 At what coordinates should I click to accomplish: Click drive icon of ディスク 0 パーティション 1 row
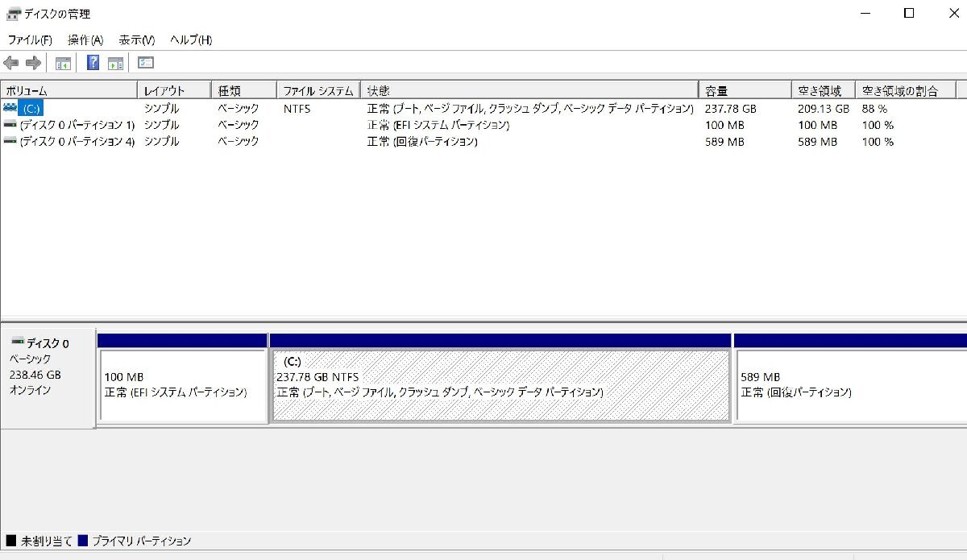(x=10, y=125)
